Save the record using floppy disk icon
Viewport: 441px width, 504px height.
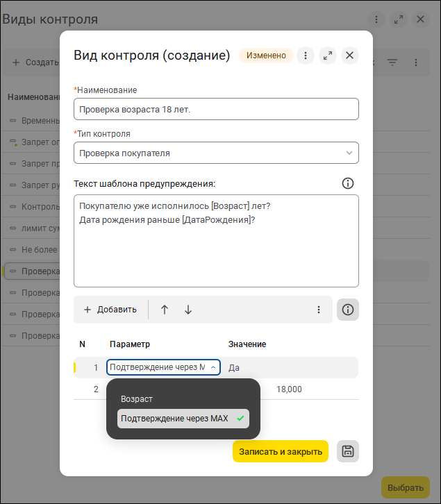348,451
